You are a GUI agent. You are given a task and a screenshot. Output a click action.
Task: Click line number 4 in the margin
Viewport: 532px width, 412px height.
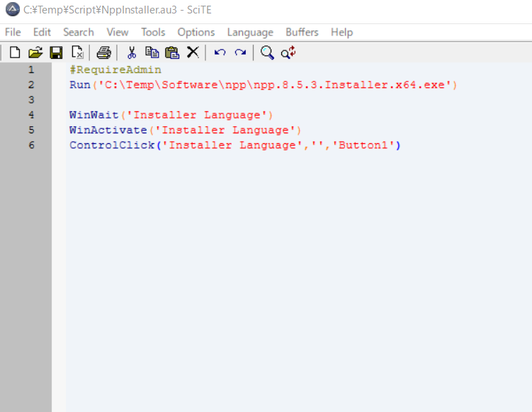(x=31, y=115)
